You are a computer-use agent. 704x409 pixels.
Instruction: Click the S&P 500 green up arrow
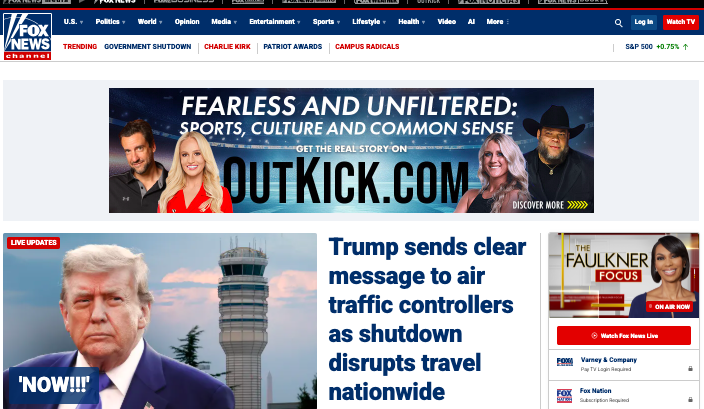coord(685,47)
